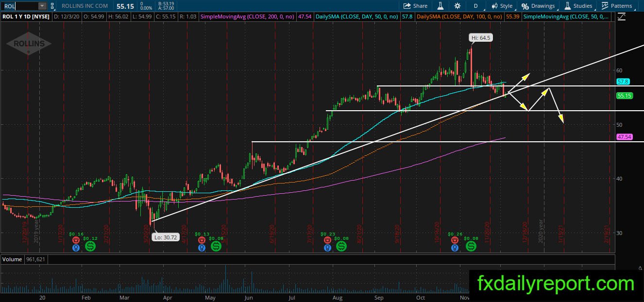Click the chart mode icon at the top right
644x302 pixels.
pos(622,17)
